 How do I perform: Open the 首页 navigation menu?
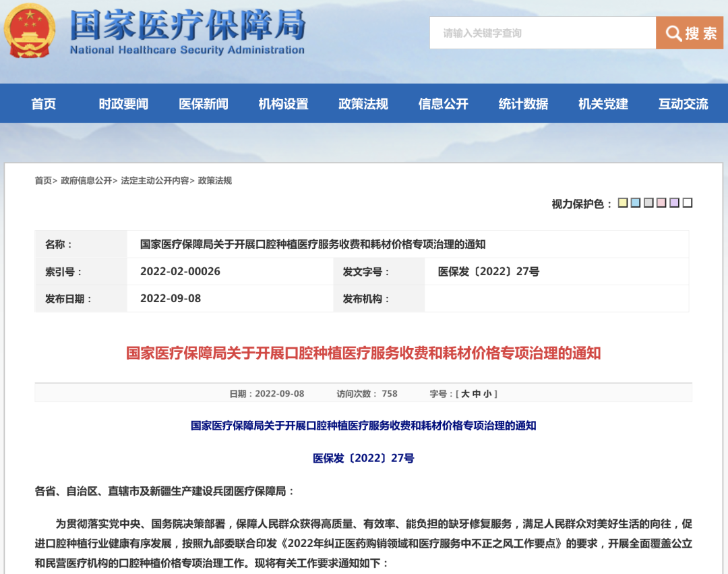point(44,103)
